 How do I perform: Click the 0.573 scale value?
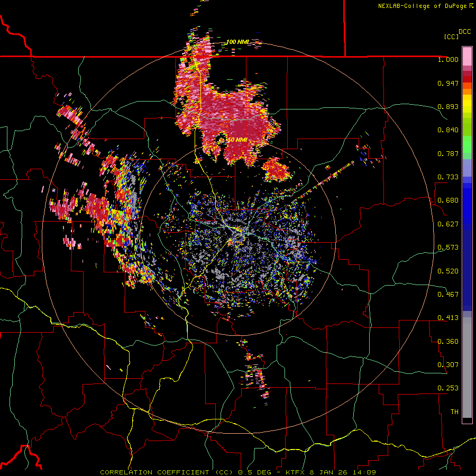(448, 248)
